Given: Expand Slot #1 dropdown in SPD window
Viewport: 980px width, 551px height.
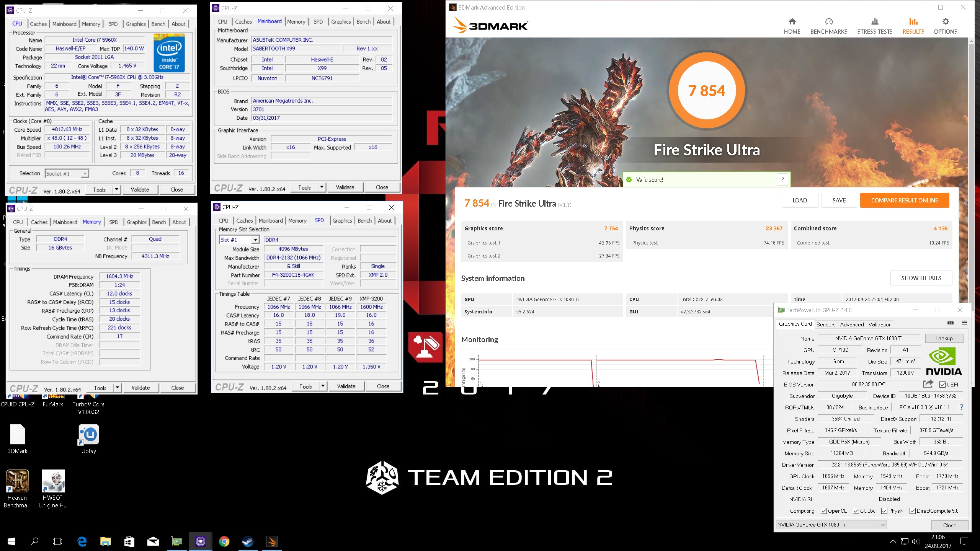Looking at the screenshot, I should [256, 240].
